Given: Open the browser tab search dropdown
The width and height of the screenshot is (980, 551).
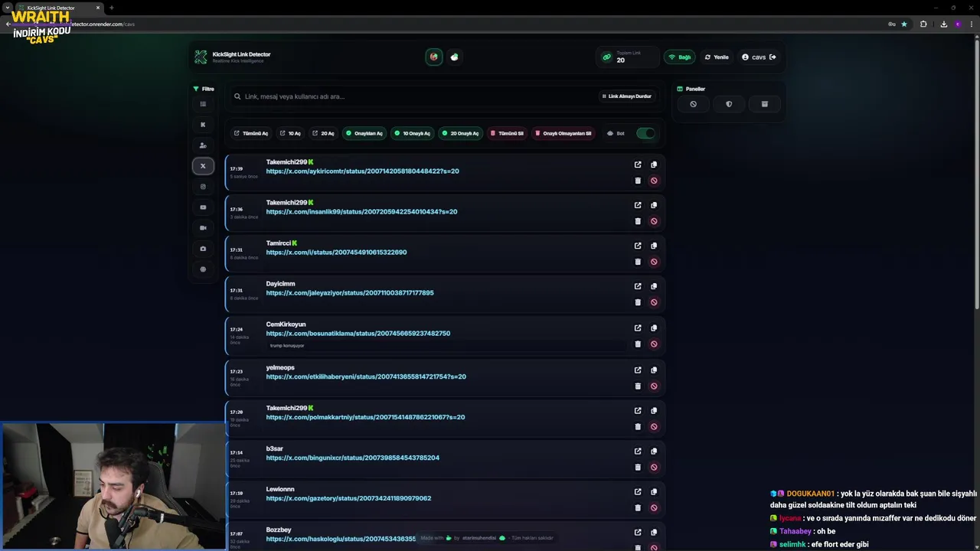Looking at the screenshot, I should pos(8,8).
